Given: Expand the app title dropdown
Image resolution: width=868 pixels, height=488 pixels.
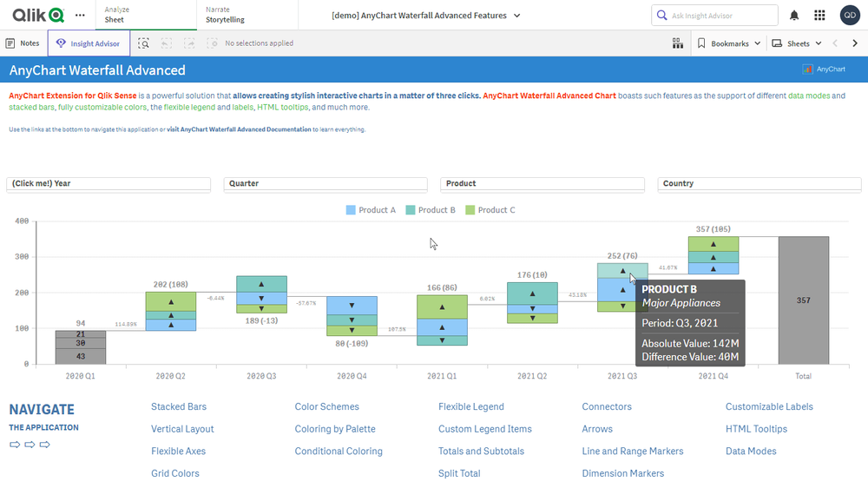Looking at the screenshot, I should click(x=426, y=16).
